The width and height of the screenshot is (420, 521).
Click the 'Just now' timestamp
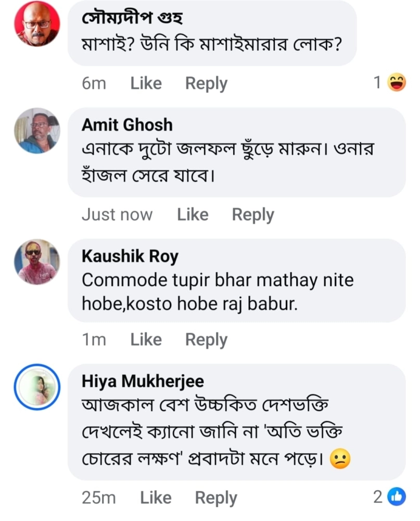(117, 215)
